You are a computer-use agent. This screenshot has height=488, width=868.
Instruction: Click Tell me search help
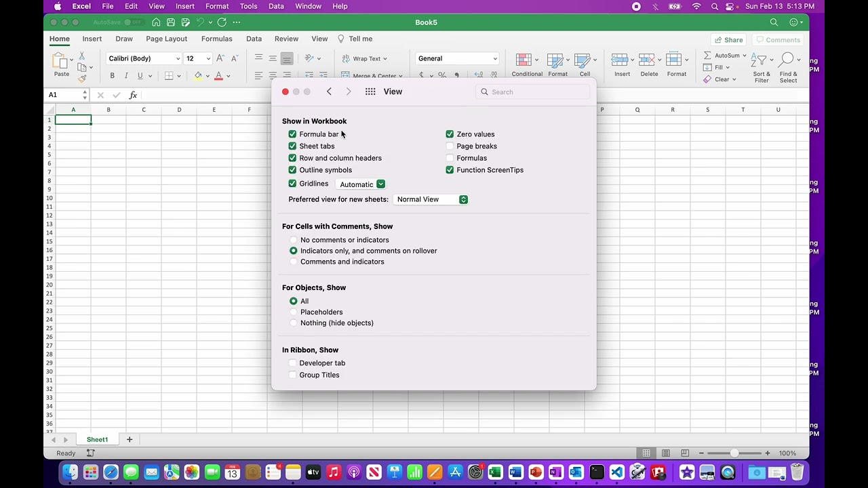[355, 39]
